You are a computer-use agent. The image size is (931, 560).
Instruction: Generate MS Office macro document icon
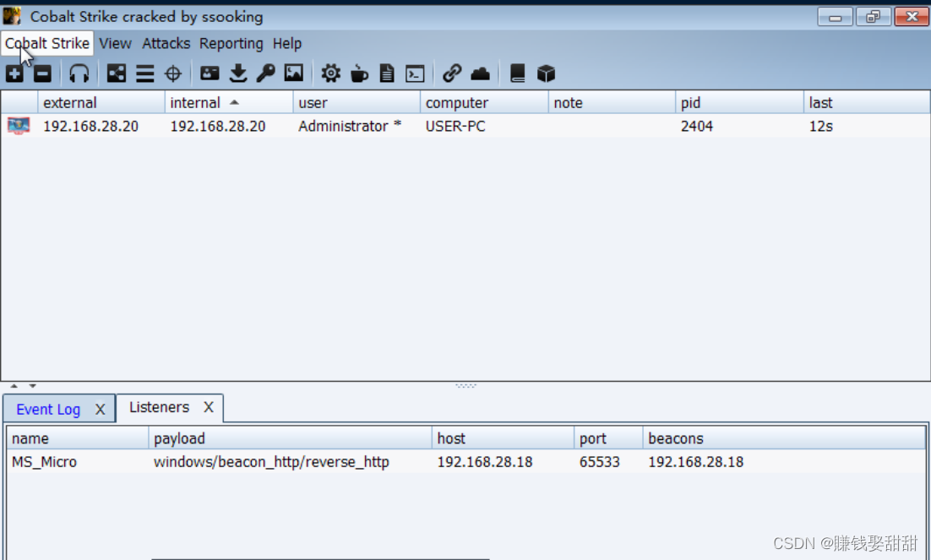pos(387,73)
